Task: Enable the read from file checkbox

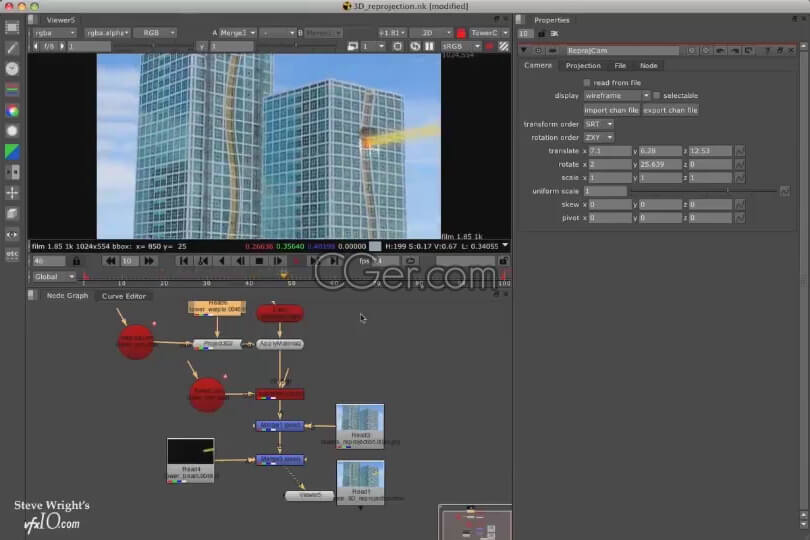Action: [x=587, y=83]
